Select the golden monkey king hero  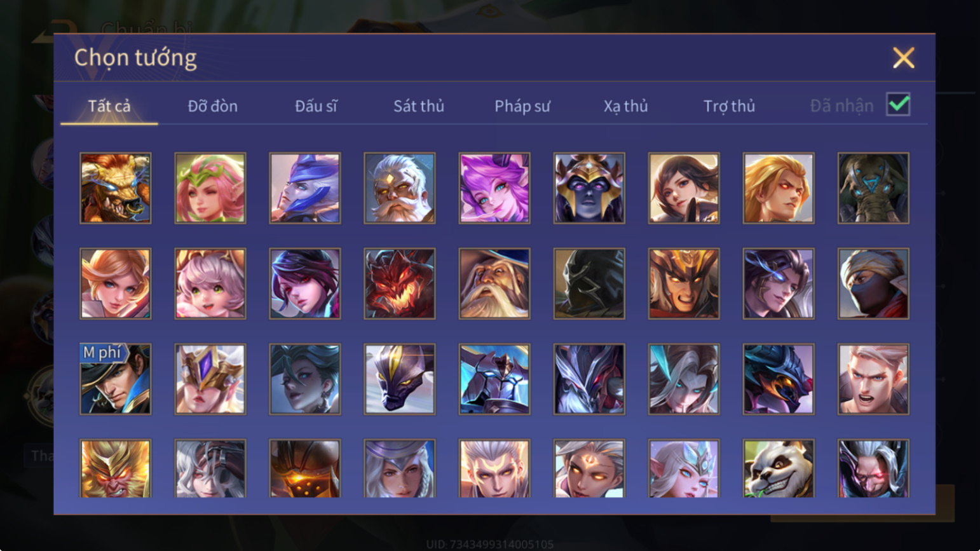click(116, 468)
